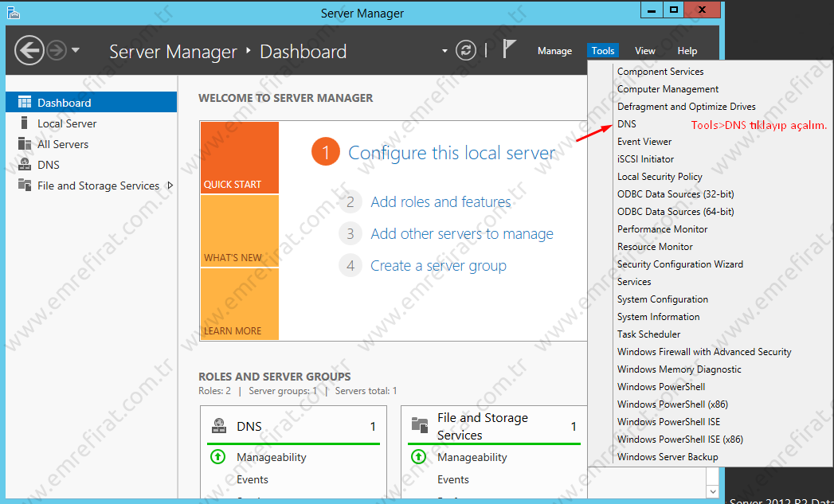Choose Event Viewer from Tools menu
Image resolution: width=834 pixels, height=504 pixels.
[x=644, y=142]
